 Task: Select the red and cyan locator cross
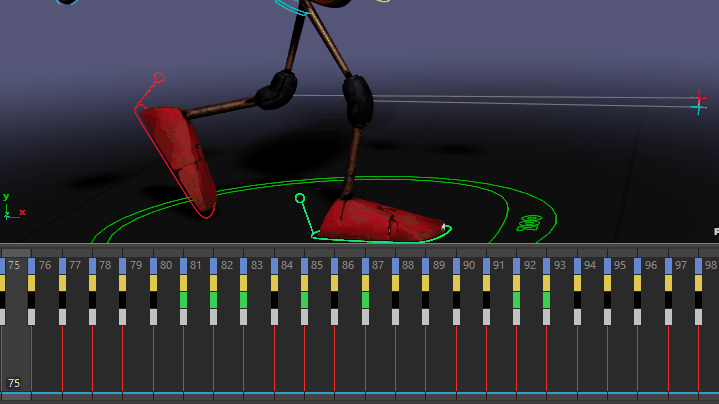(698, 102)
